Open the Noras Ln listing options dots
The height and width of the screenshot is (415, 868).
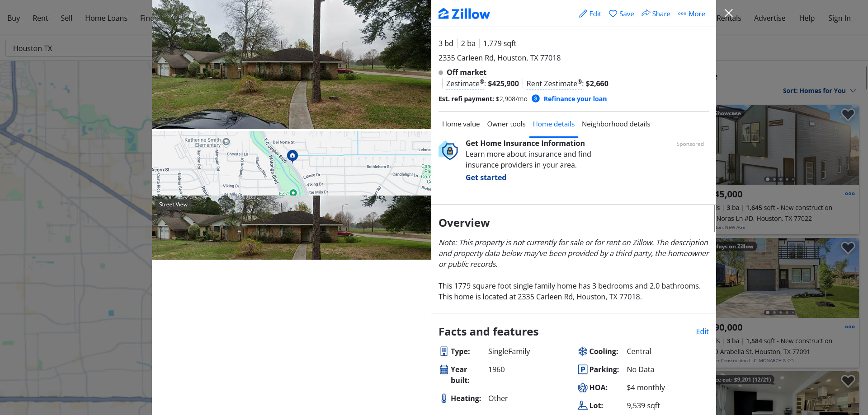click(850, 194)
